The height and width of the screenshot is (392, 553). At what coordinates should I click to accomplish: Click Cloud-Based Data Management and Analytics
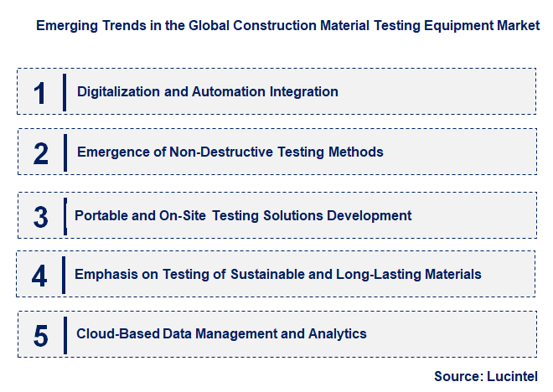(221, 333)
